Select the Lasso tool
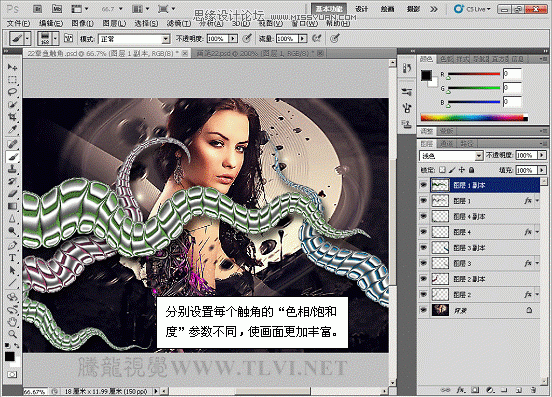This screenshot has width=552, height=397. coord(12,92)
